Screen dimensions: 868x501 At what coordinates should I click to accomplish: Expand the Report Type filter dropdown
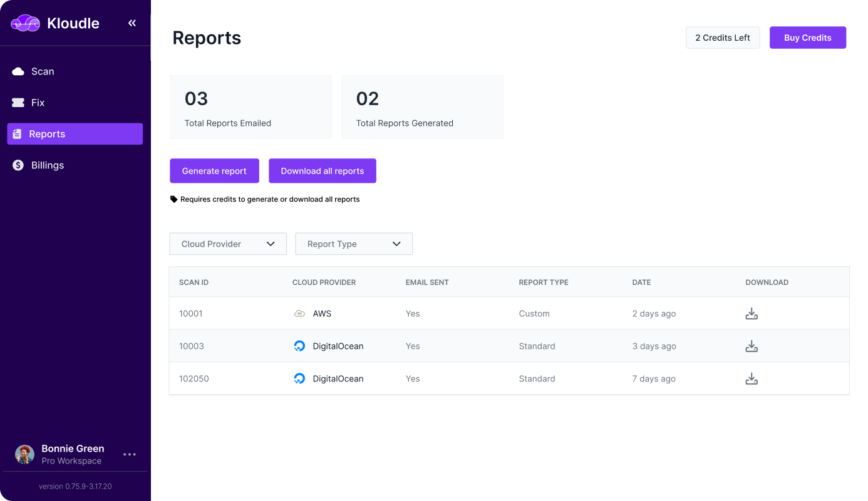click(354, 244)
